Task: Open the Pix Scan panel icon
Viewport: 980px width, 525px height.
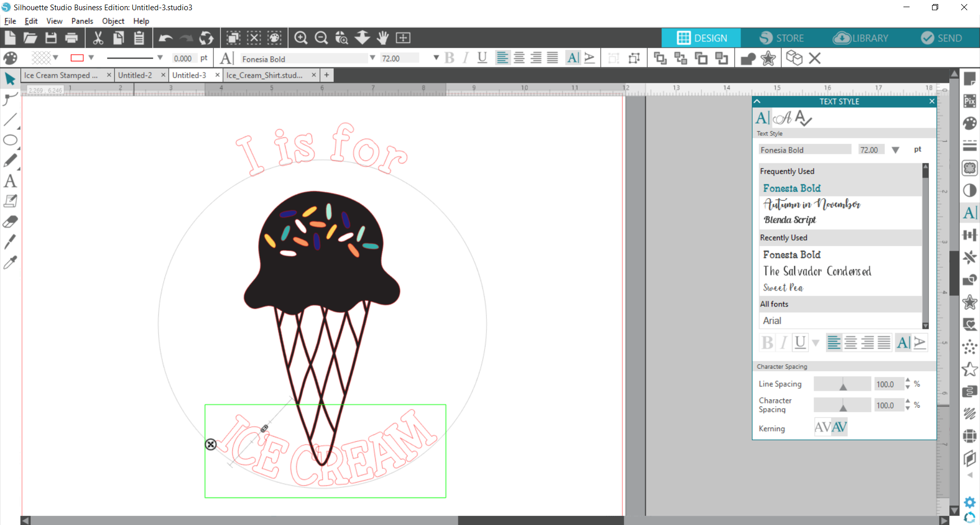Action: point(970,101)
